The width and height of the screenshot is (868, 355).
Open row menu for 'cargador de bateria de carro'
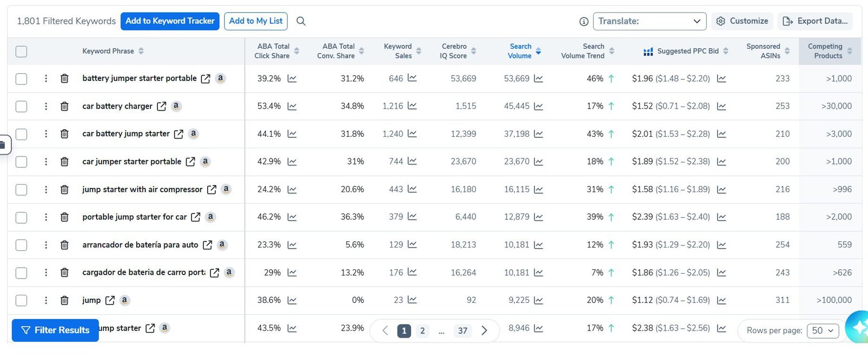pos(46,272)
